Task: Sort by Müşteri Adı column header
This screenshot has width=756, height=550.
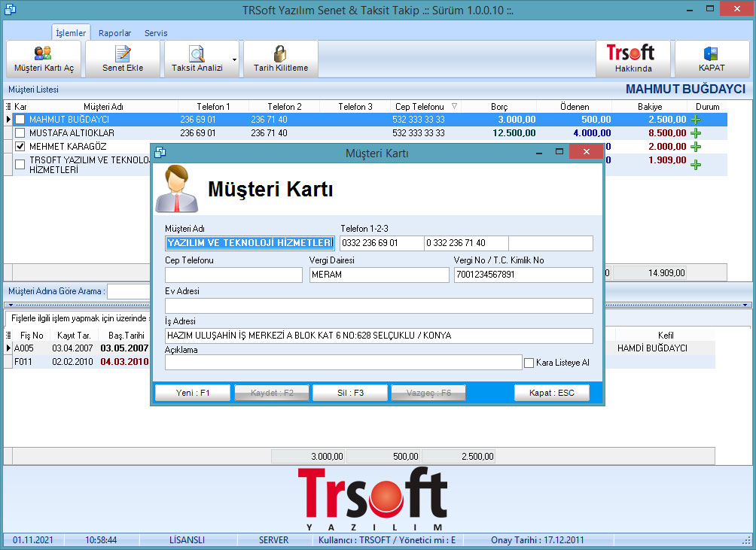Action: (x=103, y=106)
